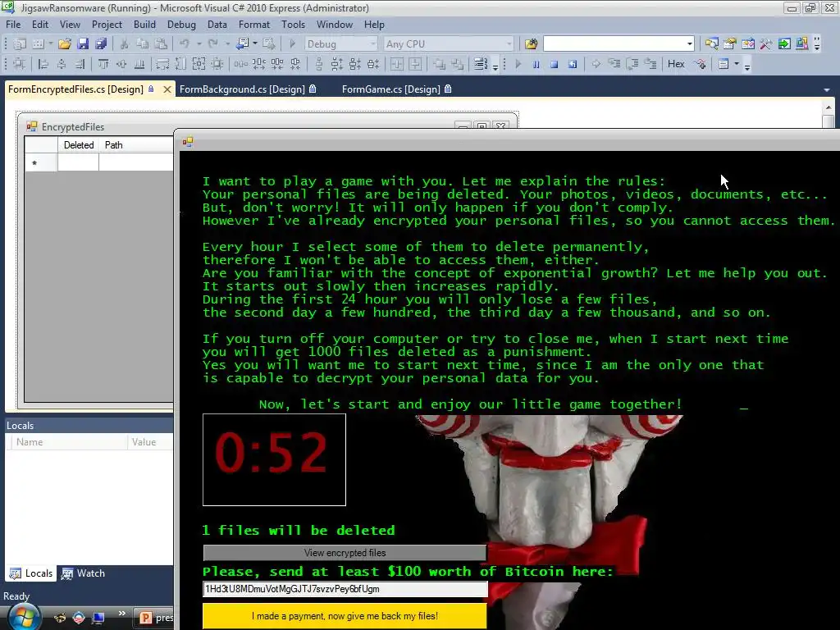Expand the Redo history dropdown arrow

pos(227,44)
